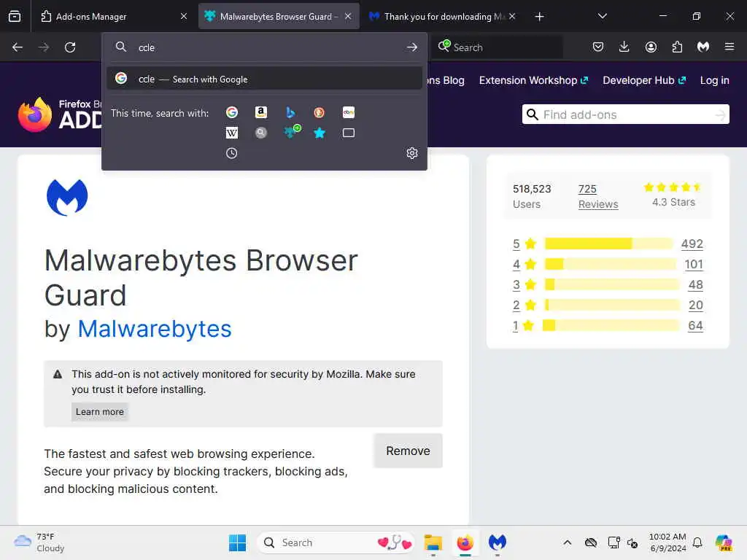The height and width of the screenshot is (560, 747).
Task: Click the Learn more button
Action: point(99,412)
